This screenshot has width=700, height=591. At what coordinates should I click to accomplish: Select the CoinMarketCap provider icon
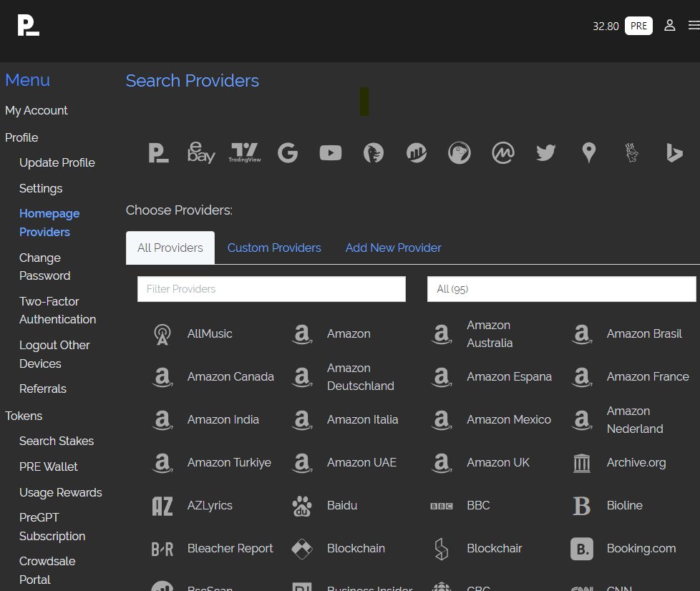point(502,153)
